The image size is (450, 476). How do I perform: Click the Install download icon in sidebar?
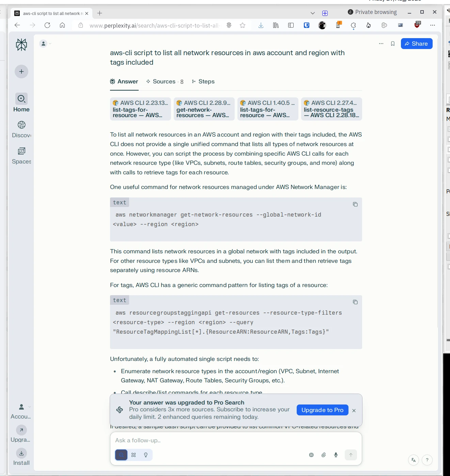coord(21,453)
